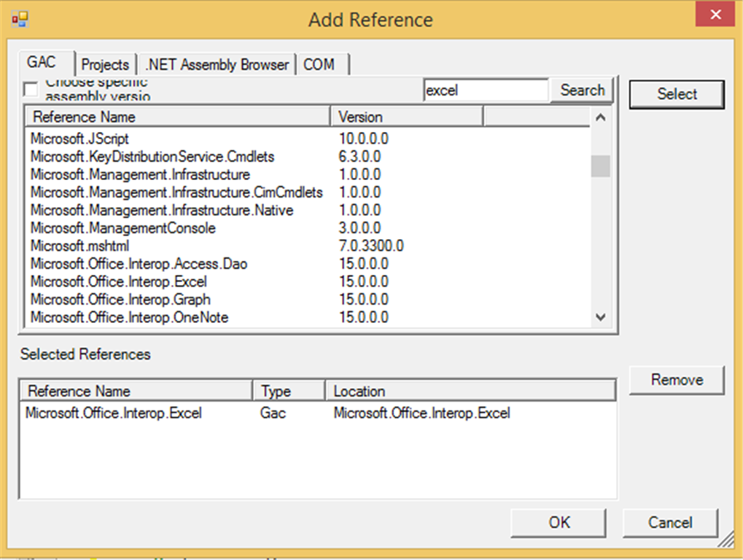Click version 7.0.3300.0 cell
This screenshot has height=560, width=743.
pyautogui.click(x=371, y=246)
